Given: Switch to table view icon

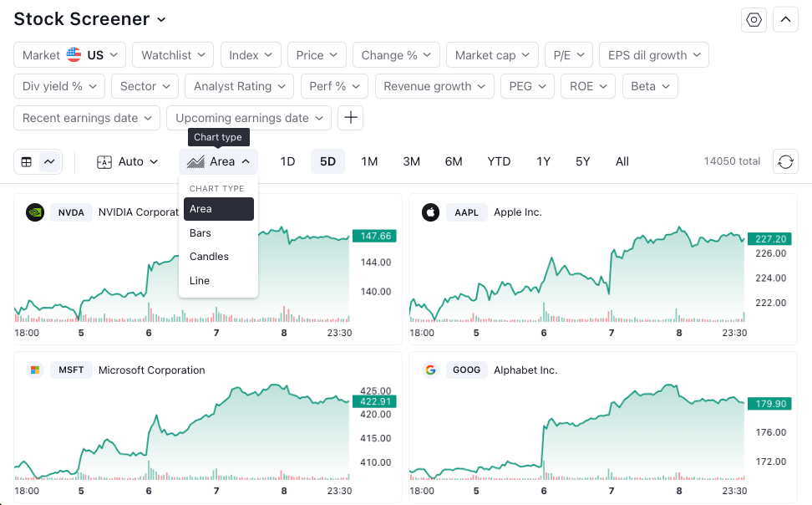Looking at the screenshot, I should tap(27, 161).
